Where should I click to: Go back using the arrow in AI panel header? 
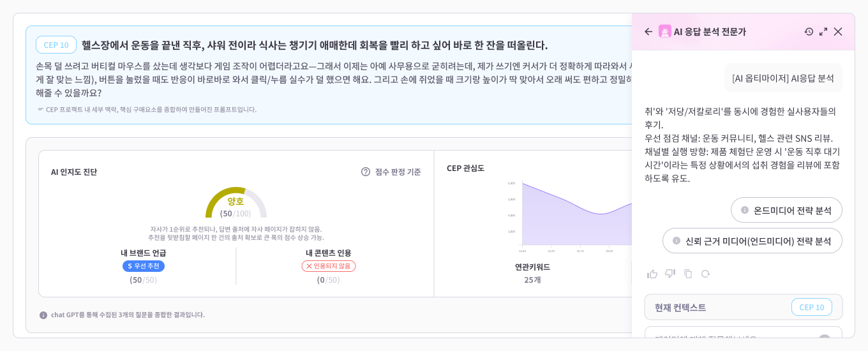648,31
